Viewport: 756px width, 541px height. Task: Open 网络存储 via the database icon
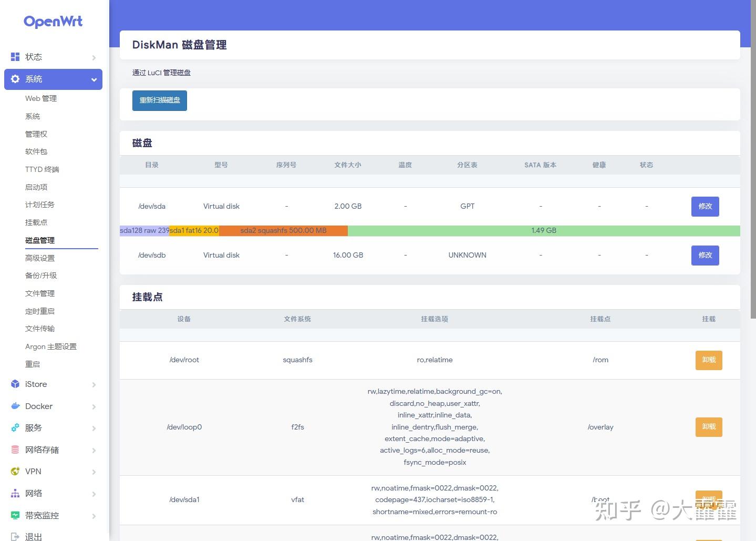(15, 450)
